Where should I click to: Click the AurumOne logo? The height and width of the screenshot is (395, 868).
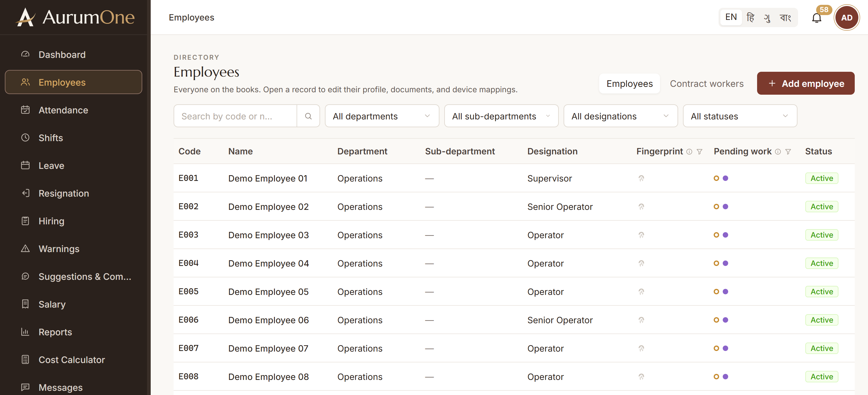[x=75, y=17]
